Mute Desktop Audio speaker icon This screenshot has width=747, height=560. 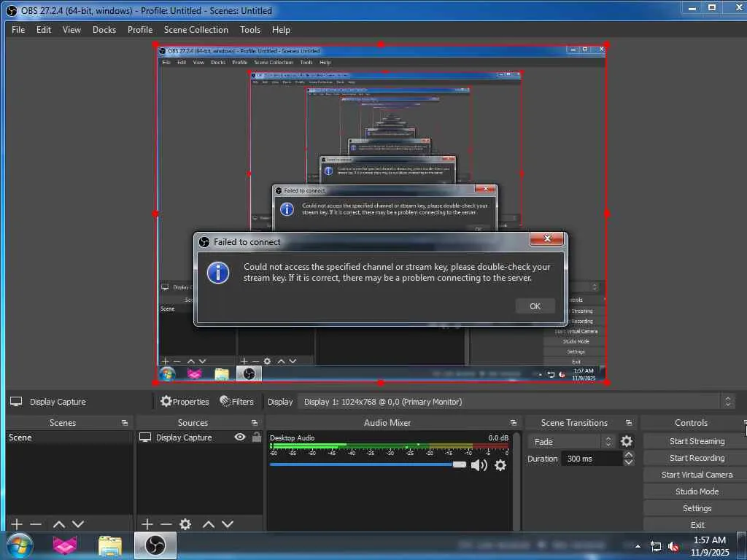(x=479, y=465)
